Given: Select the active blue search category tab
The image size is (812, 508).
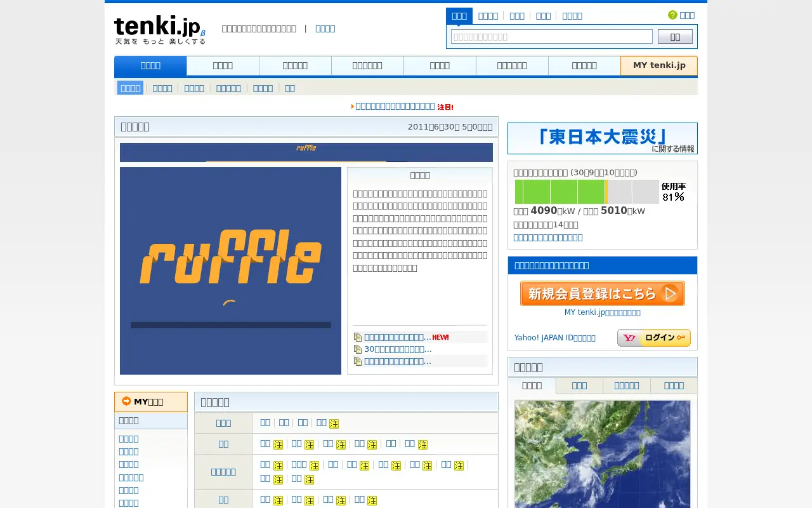Looking at the screenshot, I should coord(459,16).
